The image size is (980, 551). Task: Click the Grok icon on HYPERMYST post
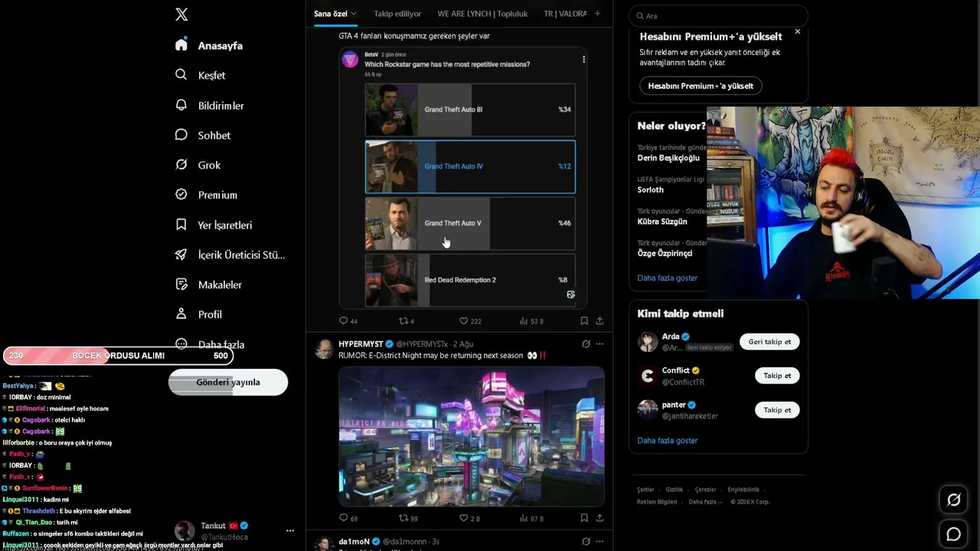click(586, 344)
